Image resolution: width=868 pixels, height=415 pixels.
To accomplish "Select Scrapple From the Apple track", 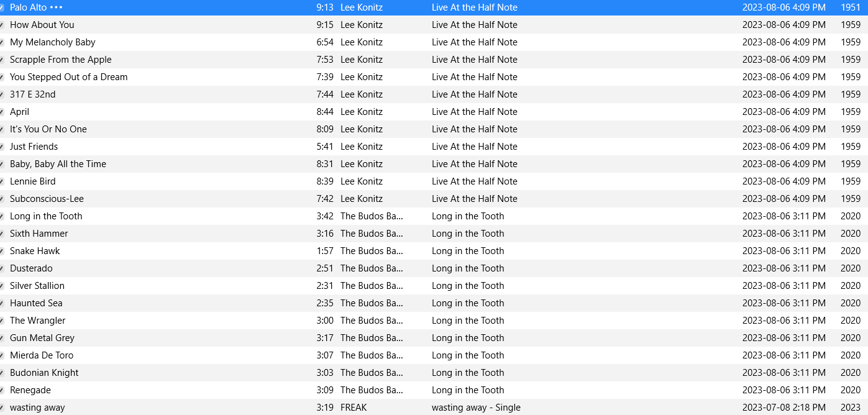I will [x=60, y=60].
